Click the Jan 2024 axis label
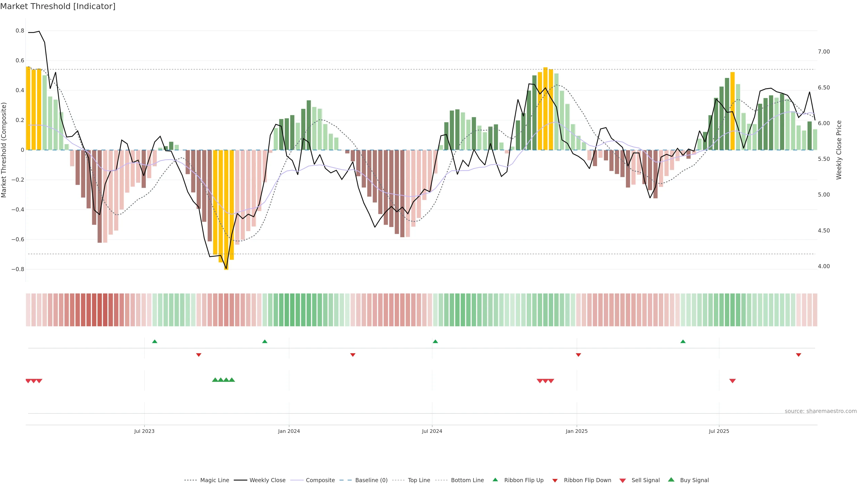Image resolution: width=868 pixels, height=488 pixels. 289,431
